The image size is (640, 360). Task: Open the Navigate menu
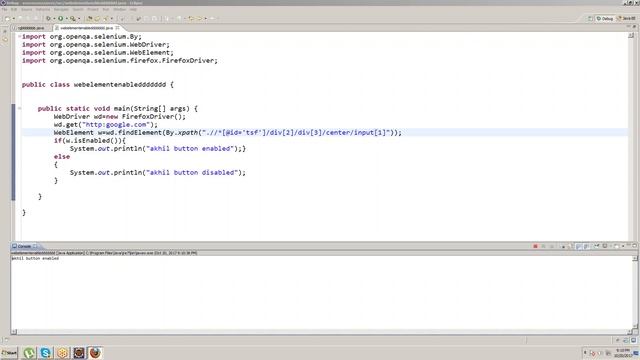(61, 9)
